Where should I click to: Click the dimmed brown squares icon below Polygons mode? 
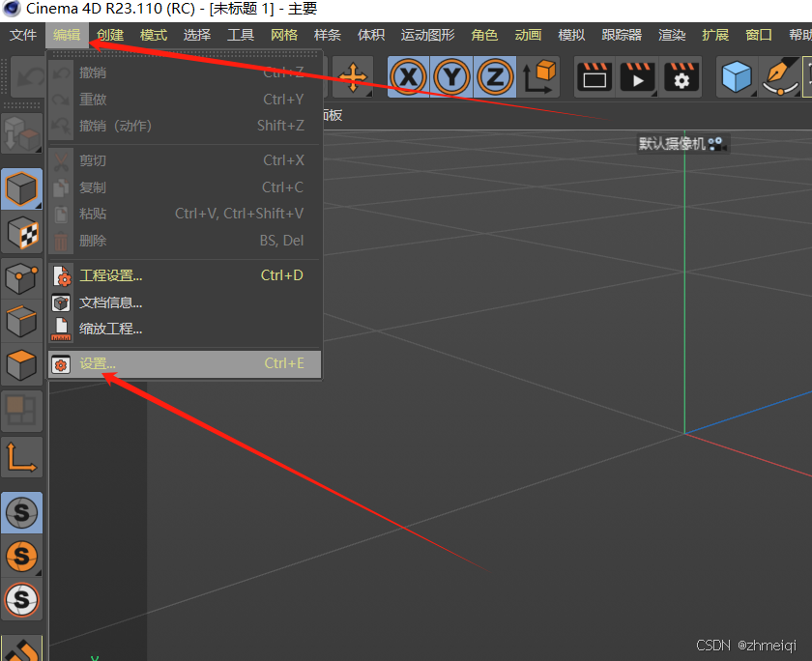click(21, 411)
